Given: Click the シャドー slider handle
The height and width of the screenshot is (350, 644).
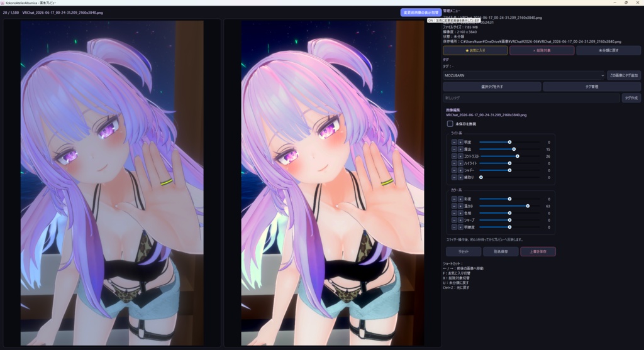Looking at the screenshot, I should tap(509, 170).
